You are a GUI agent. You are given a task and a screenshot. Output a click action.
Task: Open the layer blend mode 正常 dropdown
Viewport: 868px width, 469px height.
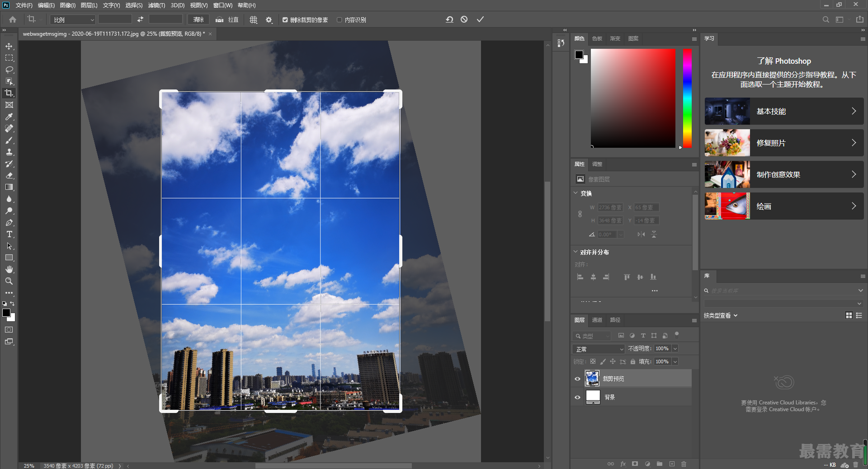(x=599, y=349)
